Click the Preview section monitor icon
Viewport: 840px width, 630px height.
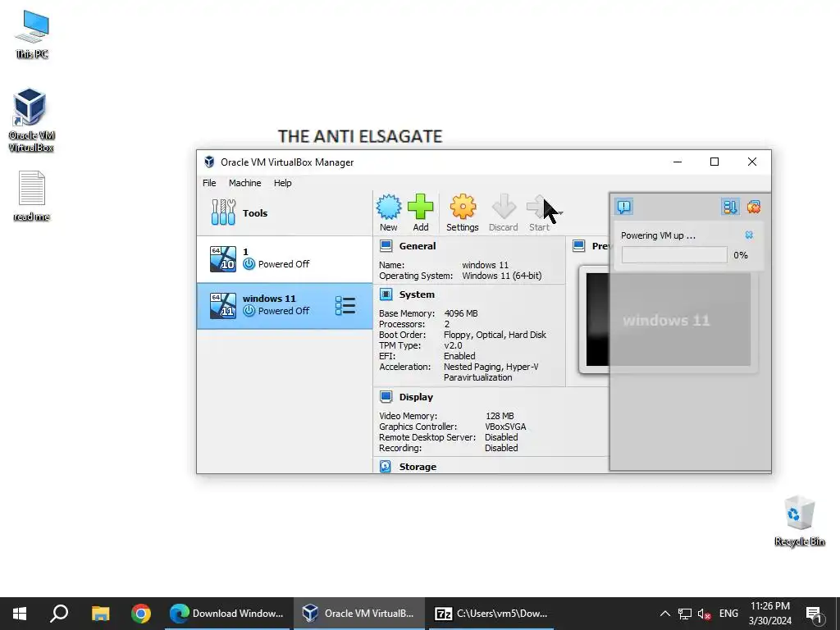578,246
